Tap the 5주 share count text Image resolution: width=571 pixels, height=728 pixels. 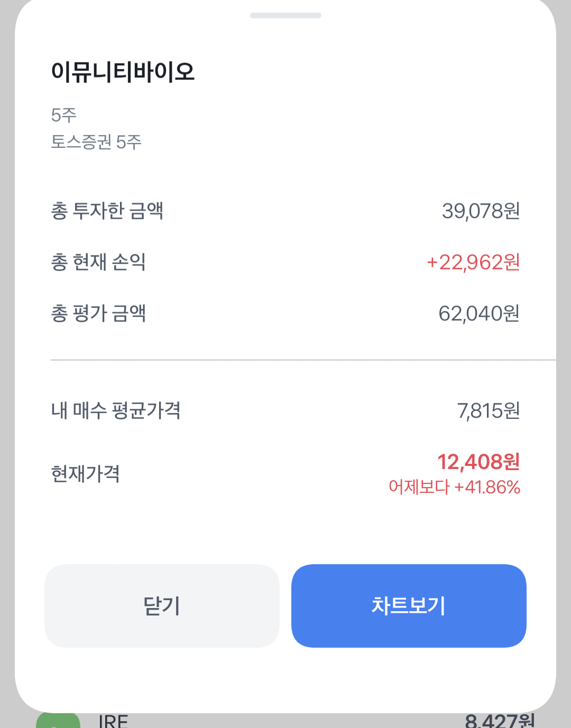(64, 115)
